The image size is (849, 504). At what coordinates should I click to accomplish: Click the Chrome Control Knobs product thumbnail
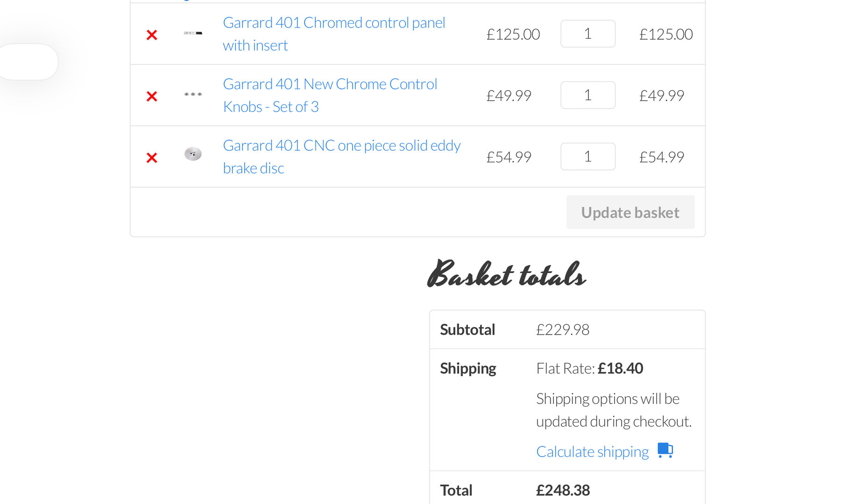pyautogui.click(x=193, y=94)
